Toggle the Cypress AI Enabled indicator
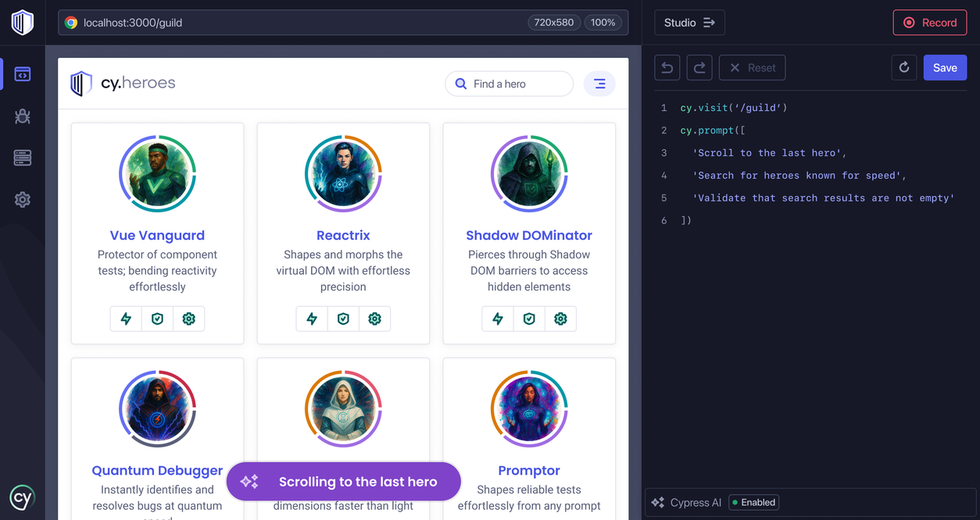The image size is (980, 520). point(753,502)
